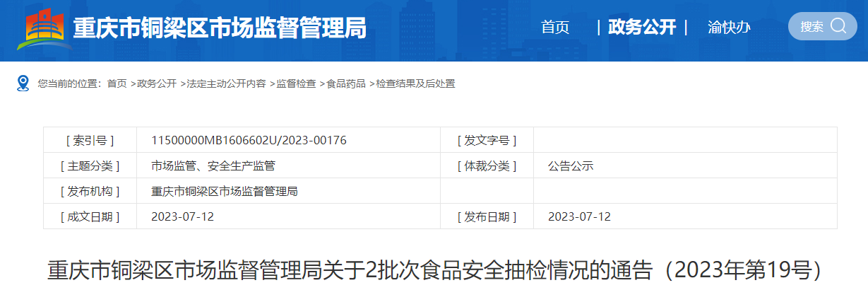
Task: Click the [ 体裁分类 ] label cell
Action: (487, 166)
